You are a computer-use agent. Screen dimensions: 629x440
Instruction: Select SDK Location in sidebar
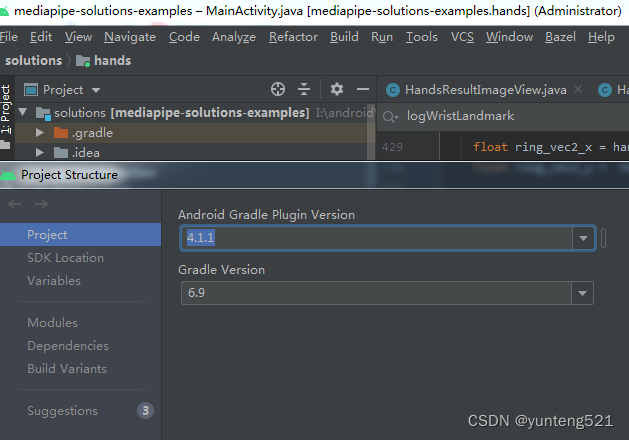[x=65, y=258]
